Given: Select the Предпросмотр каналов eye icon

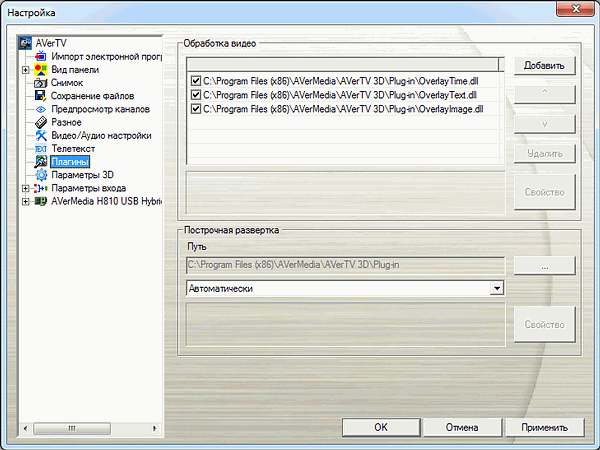Looking at the screenshot, I should tap(41, 109).
